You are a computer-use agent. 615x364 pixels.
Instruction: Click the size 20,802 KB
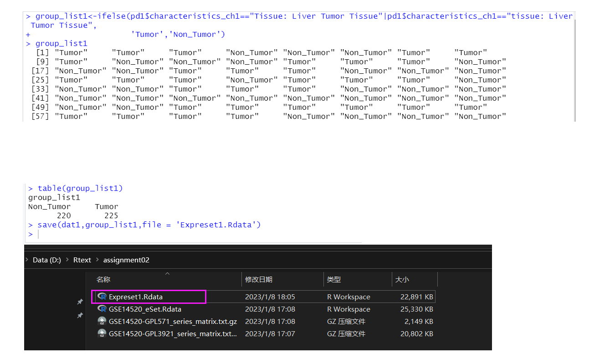(416, 333)
